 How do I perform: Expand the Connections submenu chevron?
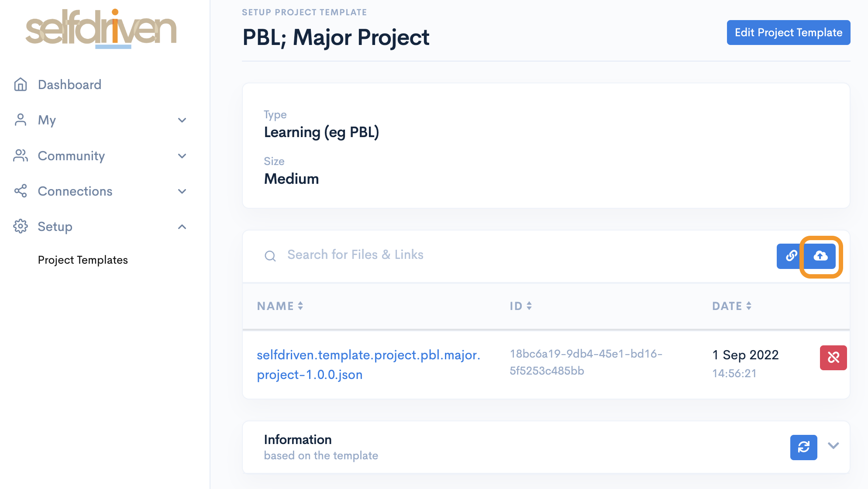pos(182,191)
